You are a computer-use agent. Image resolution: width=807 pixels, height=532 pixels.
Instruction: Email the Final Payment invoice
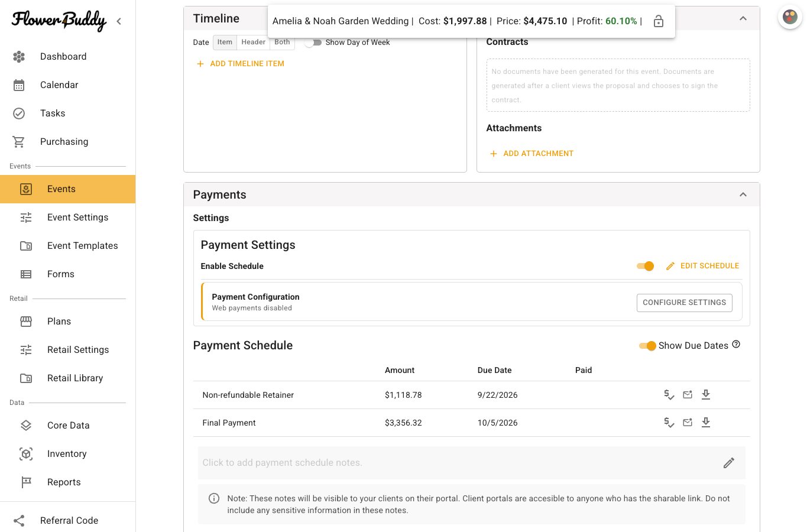click(688, 423)
